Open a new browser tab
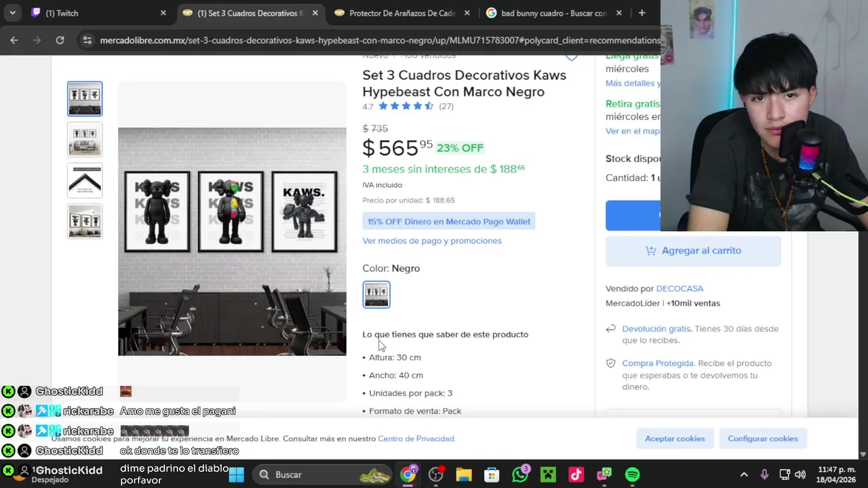868x488 pixels. tap(642, 13)
